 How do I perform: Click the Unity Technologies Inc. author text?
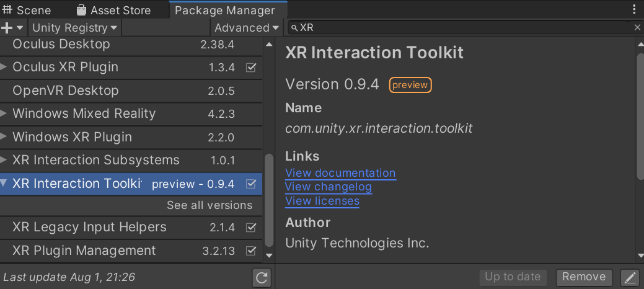[357, 243]
